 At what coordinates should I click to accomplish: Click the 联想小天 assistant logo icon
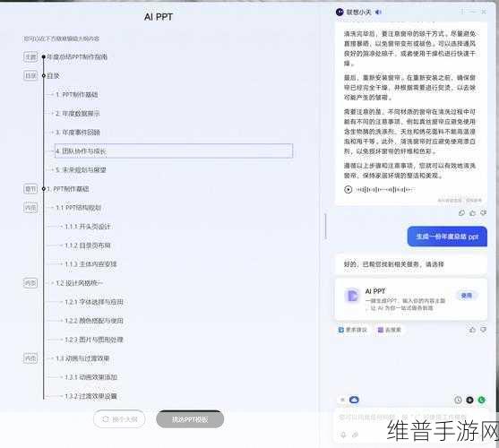[x=340, y=12]
